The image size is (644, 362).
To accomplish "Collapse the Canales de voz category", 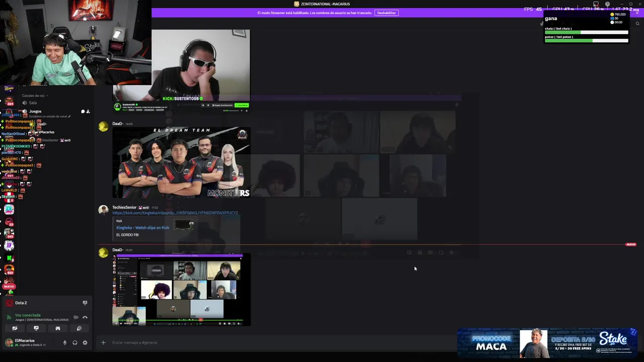I will pyautogui.click(x=35, y=96).
